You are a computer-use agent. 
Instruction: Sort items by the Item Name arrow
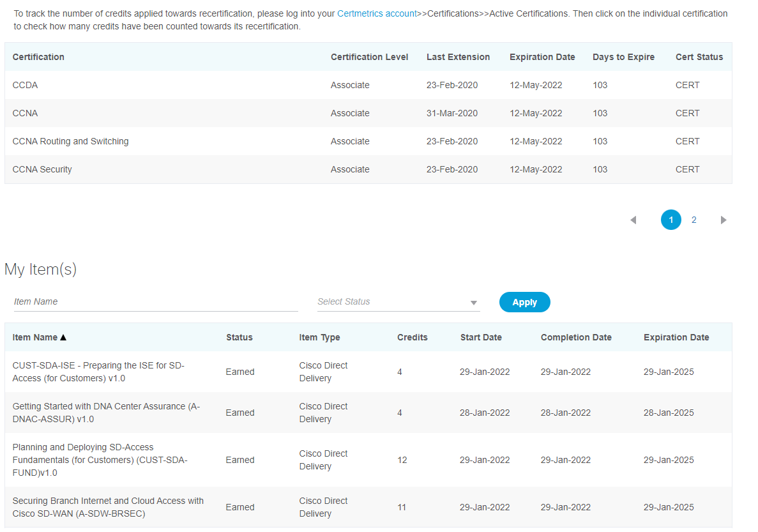pos(63,338)
